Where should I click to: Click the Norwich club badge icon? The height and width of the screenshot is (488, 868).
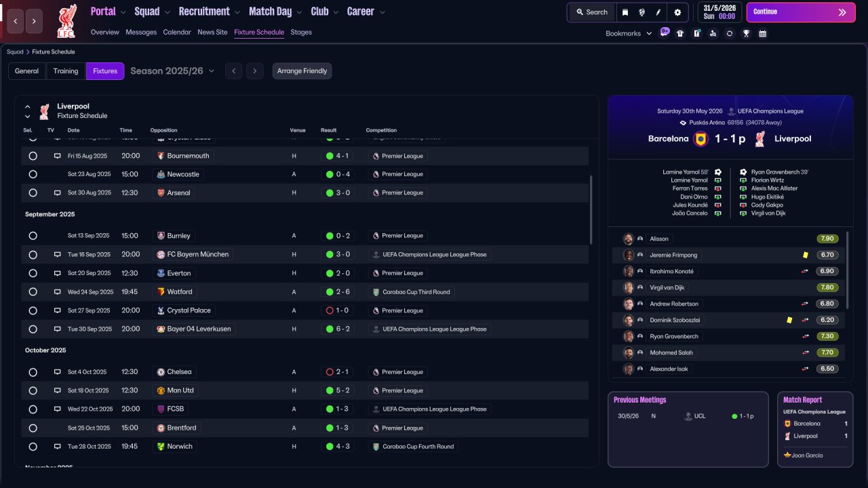[161, 447]
